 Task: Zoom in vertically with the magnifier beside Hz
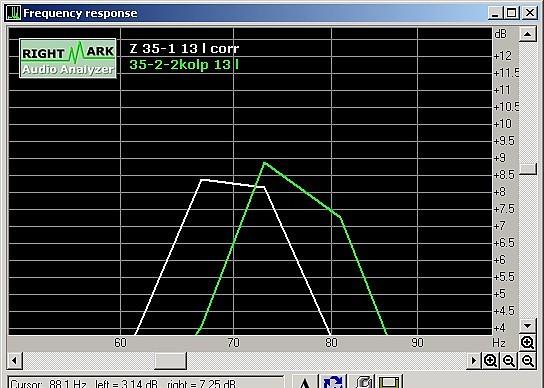pos(527,343)
